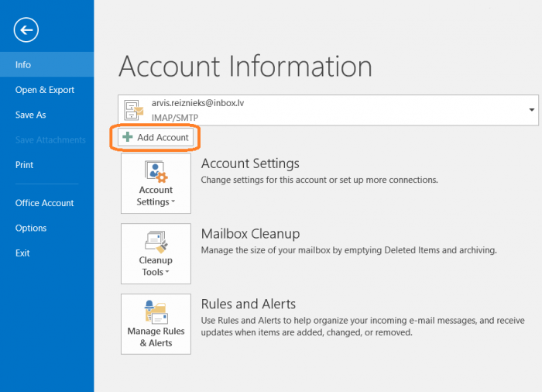Click the Add Account button
This screenshot has height=392, width=542.
[x=155, y=137]
